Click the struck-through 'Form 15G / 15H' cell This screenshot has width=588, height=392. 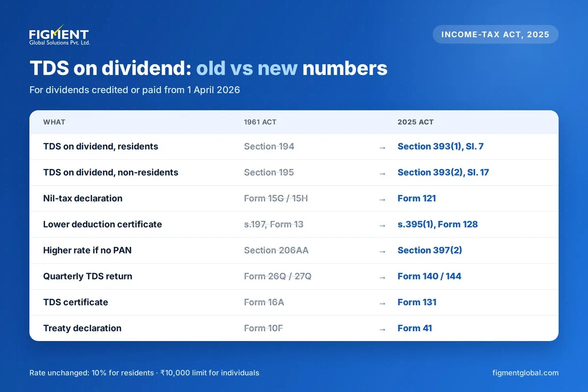click(276, 198)
